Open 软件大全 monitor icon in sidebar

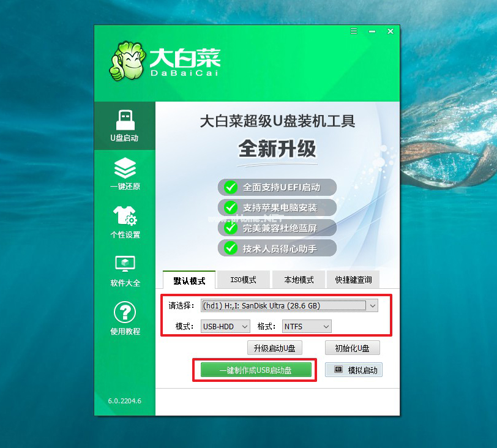[x=124, y=268]
